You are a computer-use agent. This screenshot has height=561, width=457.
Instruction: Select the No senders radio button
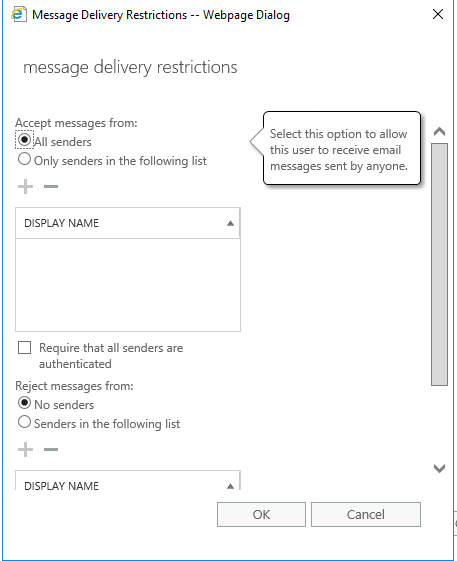[x=24, y=403]
